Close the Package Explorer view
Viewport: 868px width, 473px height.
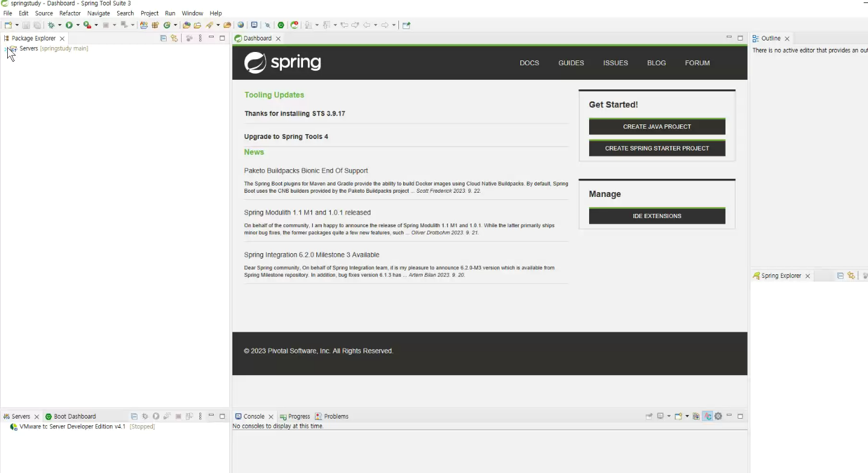click(x=62, y=39)
